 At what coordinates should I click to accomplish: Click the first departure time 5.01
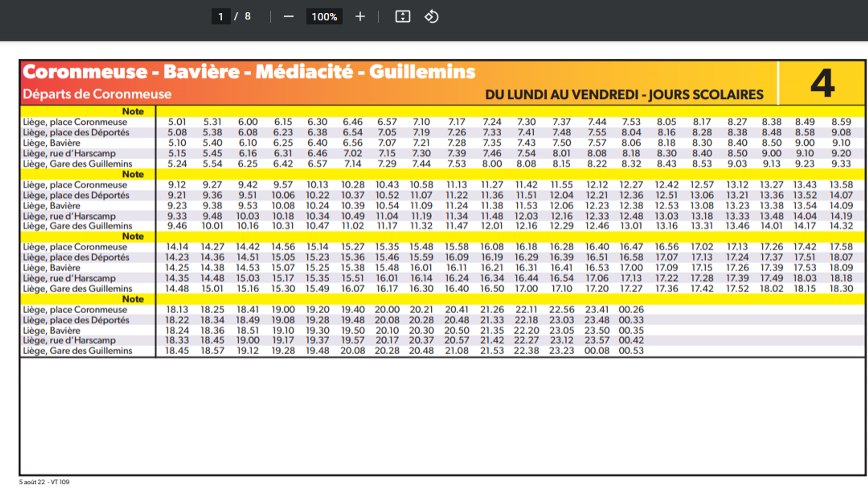click(x=177, y=122)
